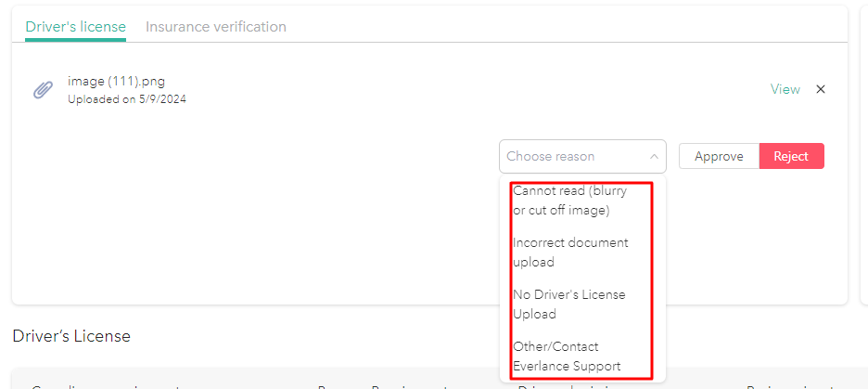868x389 pixels.
Task: Click the file name image (111).png
Action: point(116,82)
